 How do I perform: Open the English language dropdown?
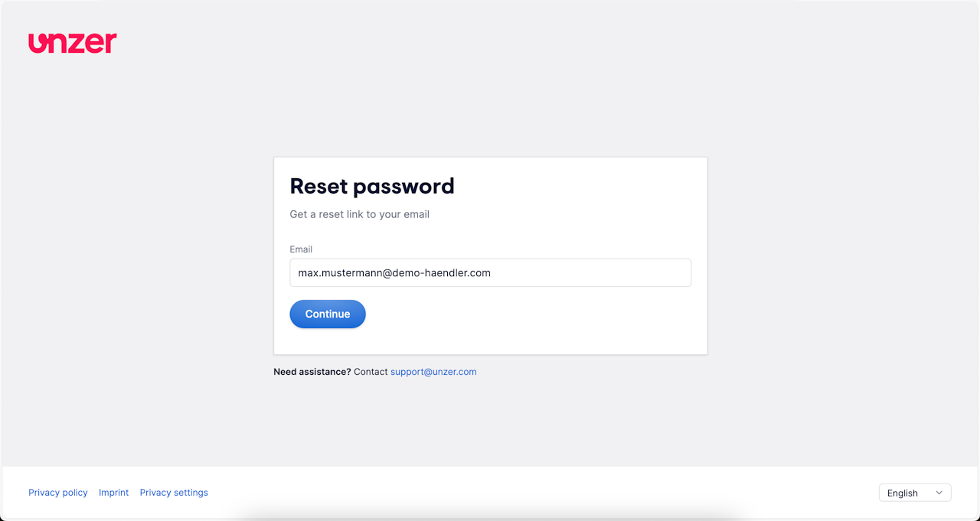tap(914, 493)
